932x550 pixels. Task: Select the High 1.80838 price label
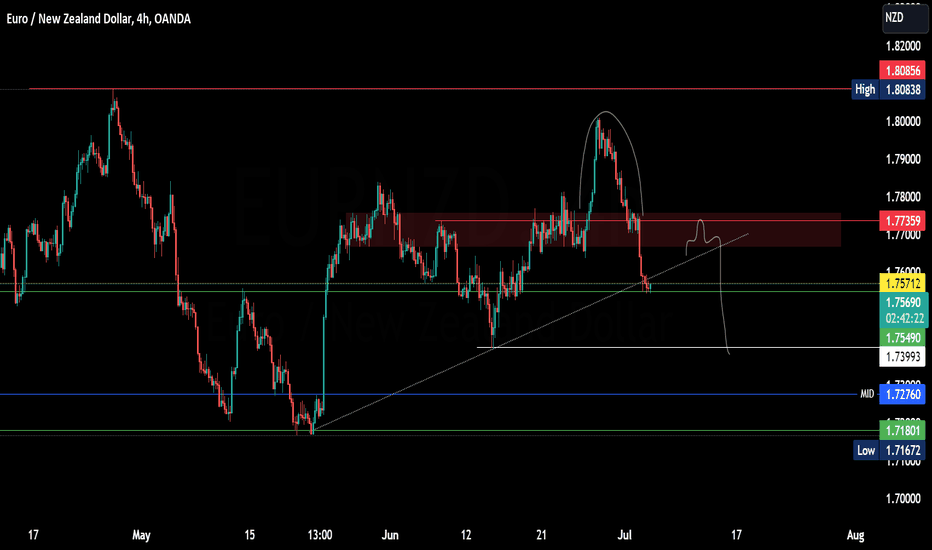point(889,90)
